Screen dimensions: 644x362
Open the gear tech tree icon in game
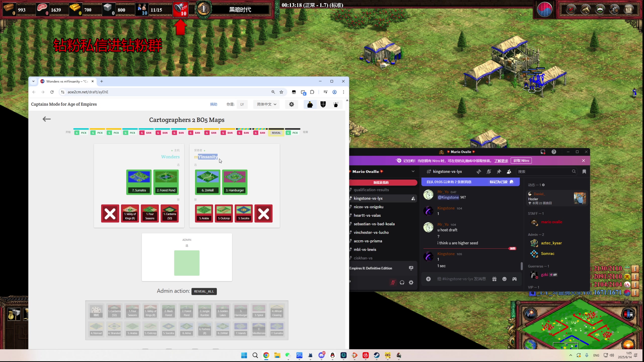click(x=614, y=10)
